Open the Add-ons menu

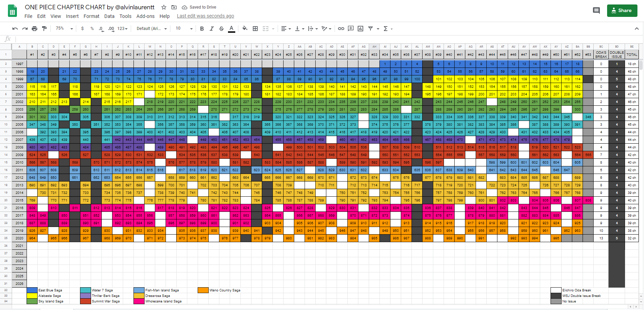146,16
